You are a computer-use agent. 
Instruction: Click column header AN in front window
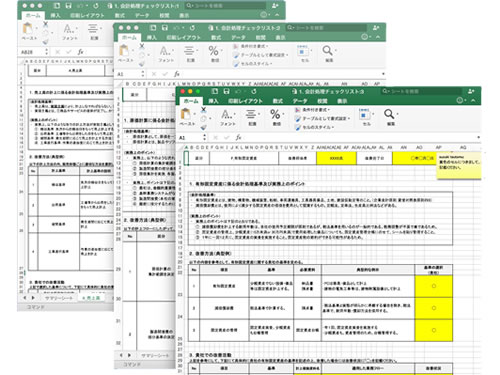click(403, 147)
